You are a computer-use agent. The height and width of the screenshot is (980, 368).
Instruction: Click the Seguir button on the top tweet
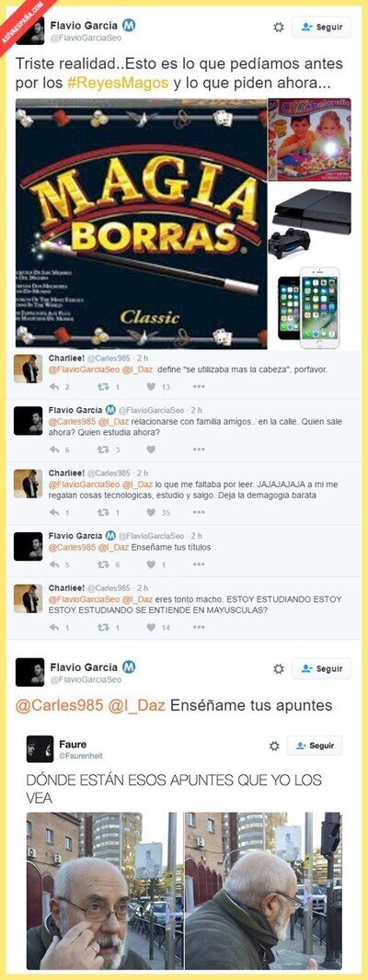(321, 28)
